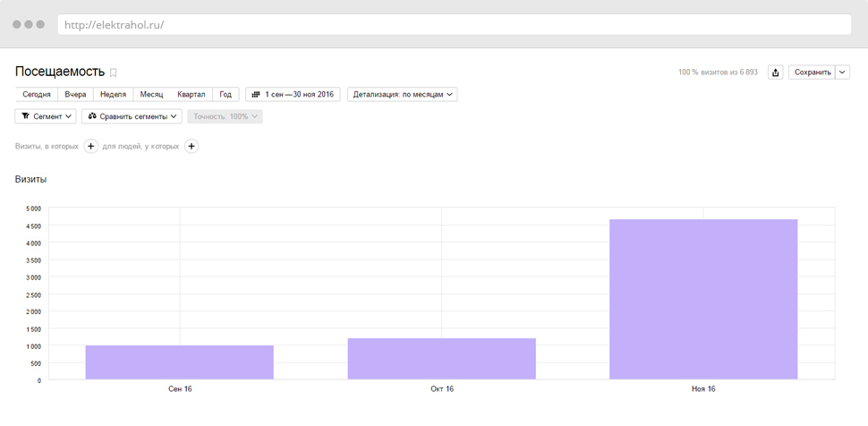Viewport: 868px width, 426px height.
Task: Add condition with plus after для людей, у которых
Action: pos(191,146)
